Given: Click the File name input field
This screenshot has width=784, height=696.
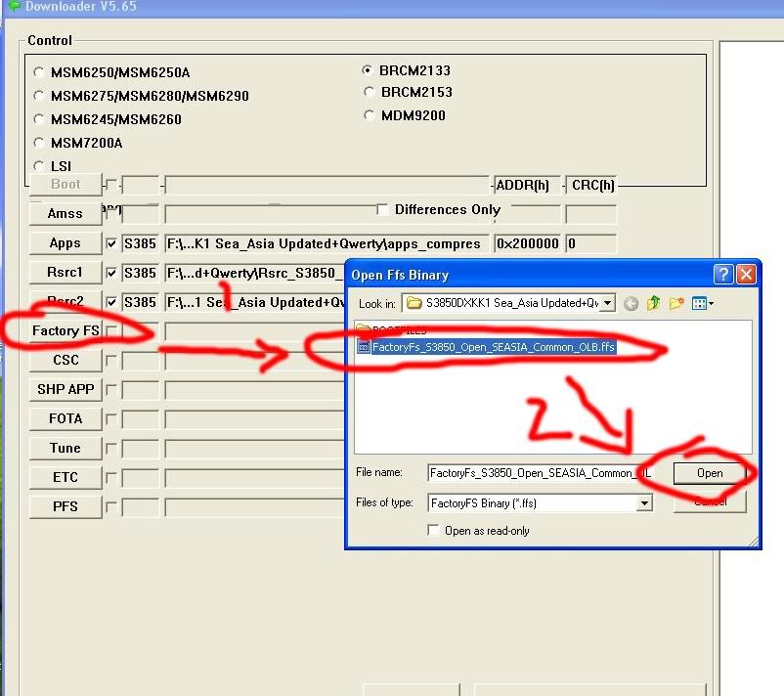Looking at the screenshot, I should pyautogui.click(x=538, y=473).
